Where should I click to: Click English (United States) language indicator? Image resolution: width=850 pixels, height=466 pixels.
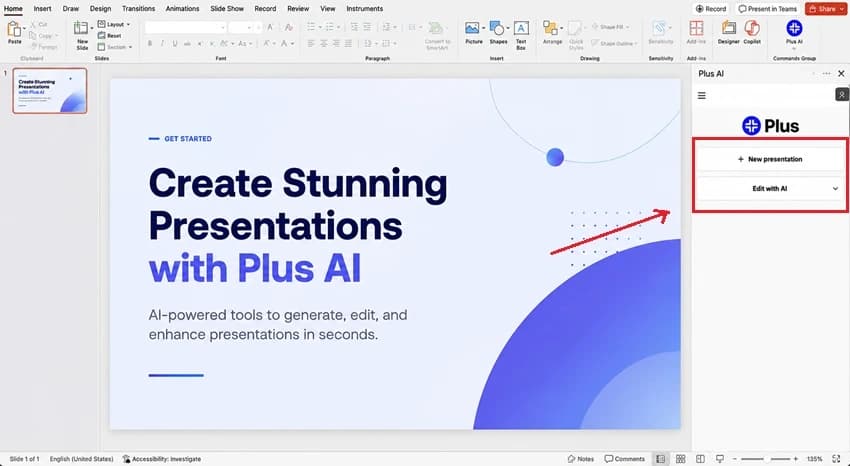[81, 459]
